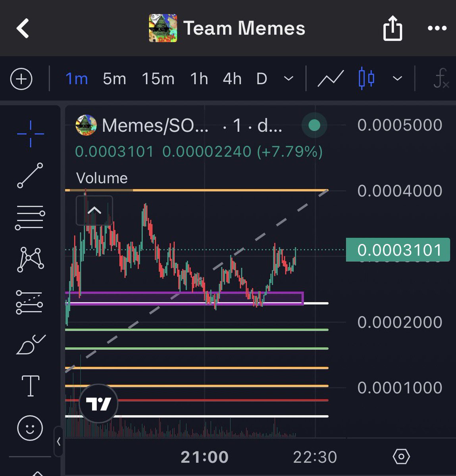Switch to the 15m timeframe

pyautogui.click(x=158, y=79)
